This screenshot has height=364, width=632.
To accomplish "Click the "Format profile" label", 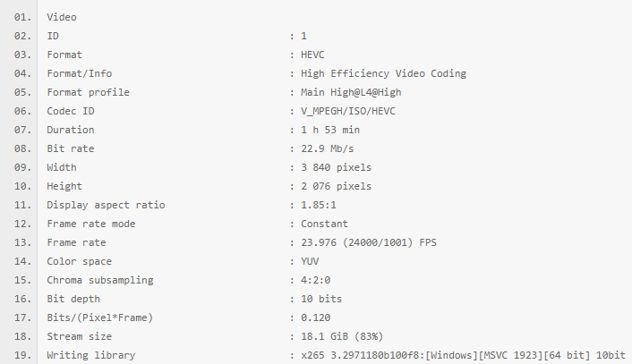I will tap(88, 92).
